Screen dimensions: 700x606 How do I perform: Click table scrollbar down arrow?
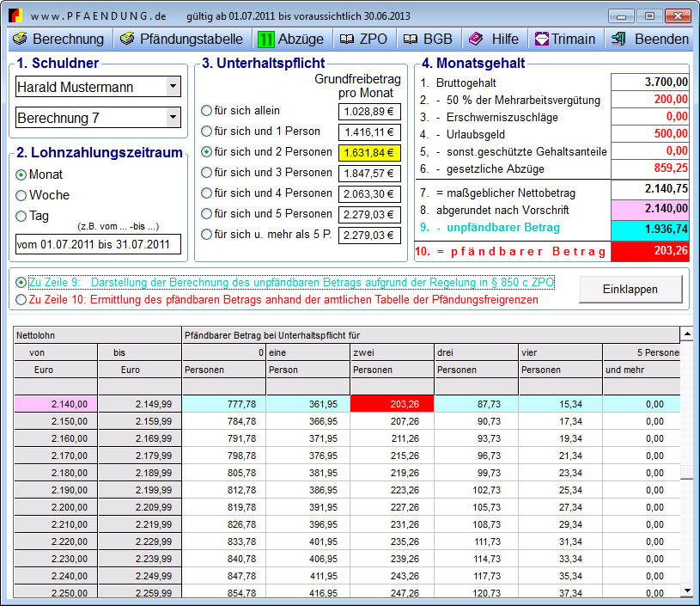pyautogui.click(x=687, y=591)
